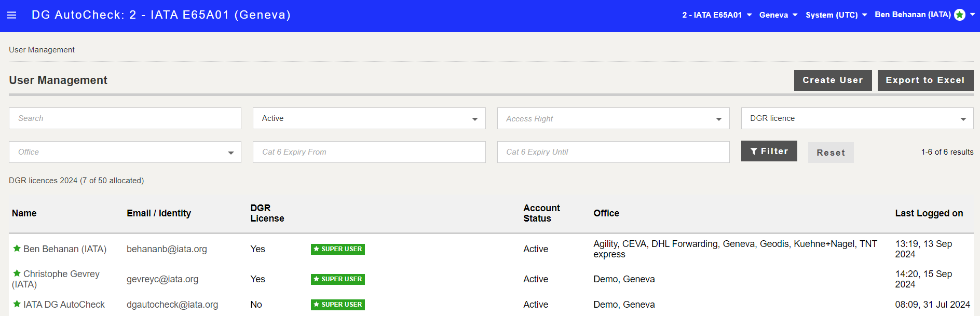Click the "1-6 of 6 results" text

point(947,152)
